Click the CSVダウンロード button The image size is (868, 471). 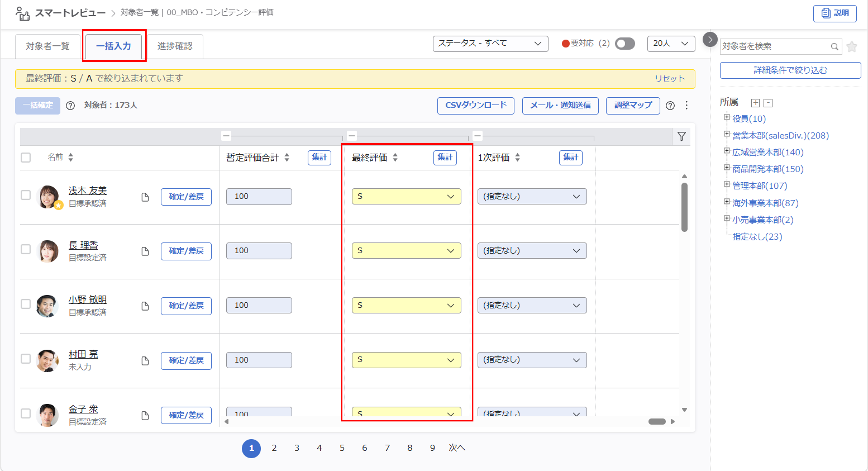click(x=475, y=106)
